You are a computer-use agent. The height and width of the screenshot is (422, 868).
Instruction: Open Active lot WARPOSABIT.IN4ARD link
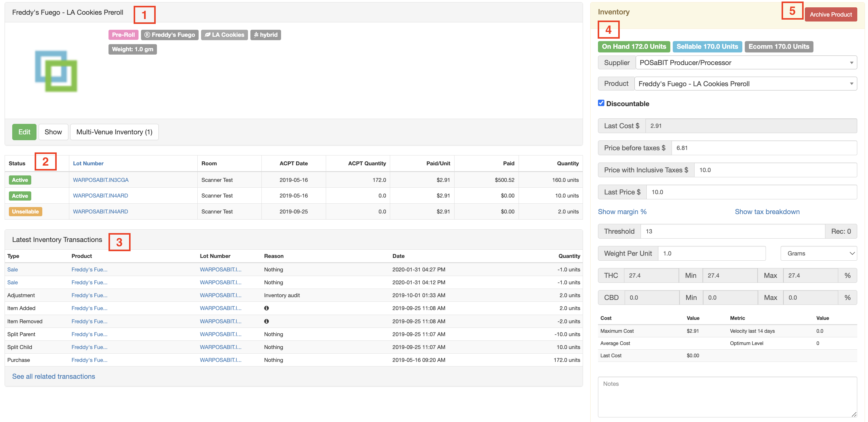click(x=101, y=195)
